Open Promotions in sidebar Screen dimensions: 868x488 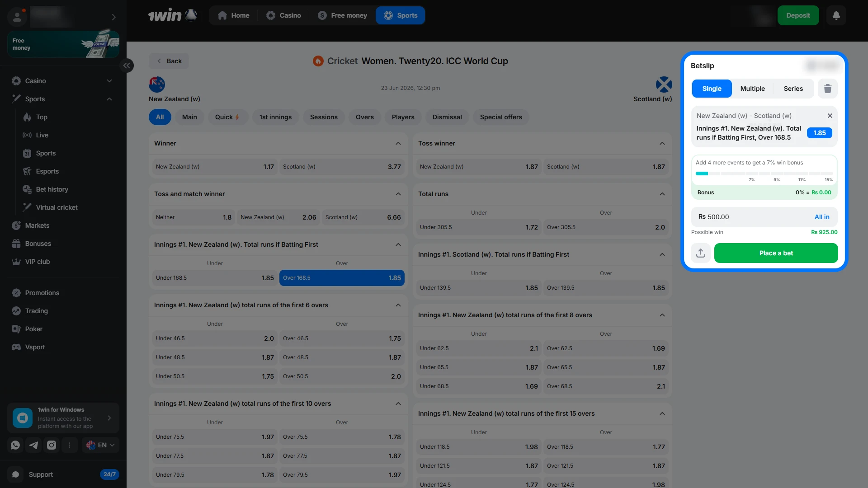pyautogui.click(x=42, y=293)
